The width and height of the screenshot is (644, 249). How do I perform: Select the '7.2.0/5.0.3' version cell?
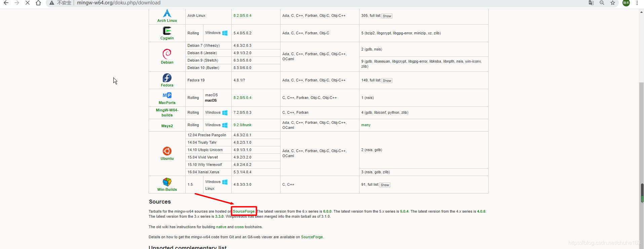pyautogui.click(x=256, y=112)
